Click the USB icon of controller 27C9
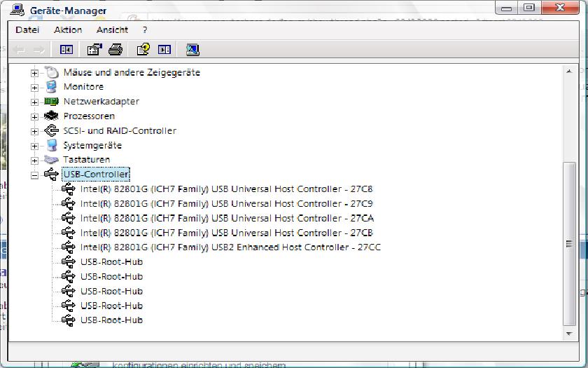This screenshot has height=368, width=588. 69,203
